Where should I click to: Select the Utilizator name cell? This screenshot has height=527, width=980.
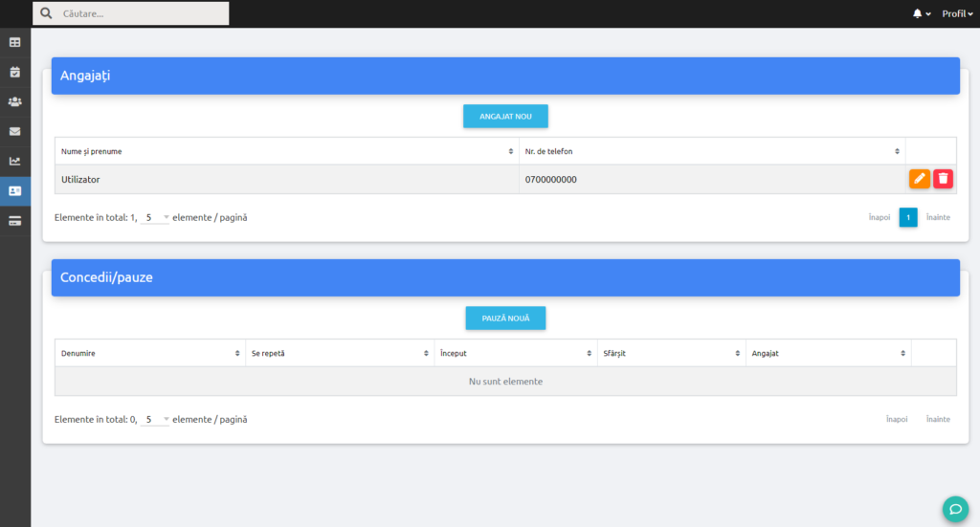(x=287, y=179)
